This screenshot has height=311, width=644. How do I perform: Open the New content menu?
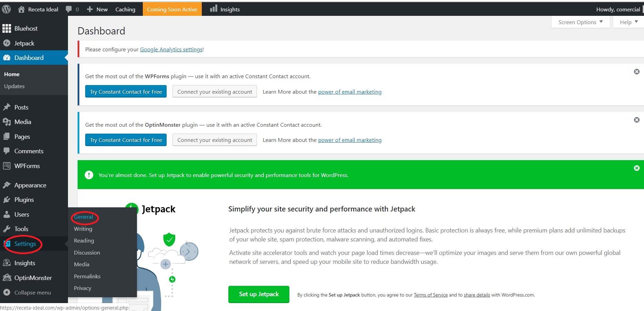(x=97, y=9)
